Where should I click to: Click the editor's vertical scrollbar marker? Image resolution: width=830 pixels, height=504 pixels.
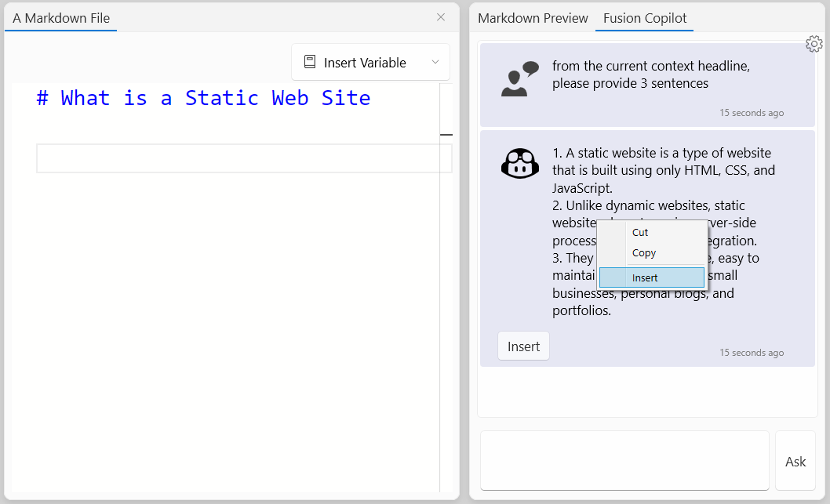click(446, 135)
